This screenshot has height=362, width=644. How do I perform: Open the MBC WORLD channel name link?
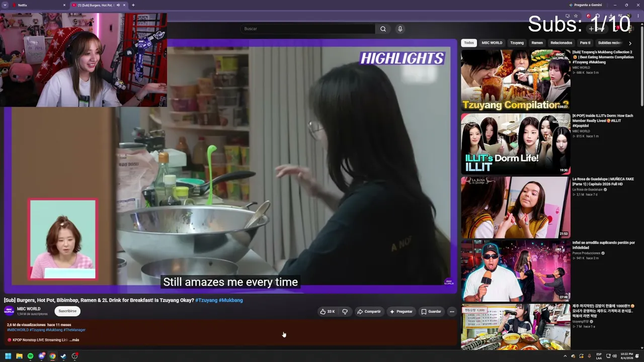coord(29,309)
